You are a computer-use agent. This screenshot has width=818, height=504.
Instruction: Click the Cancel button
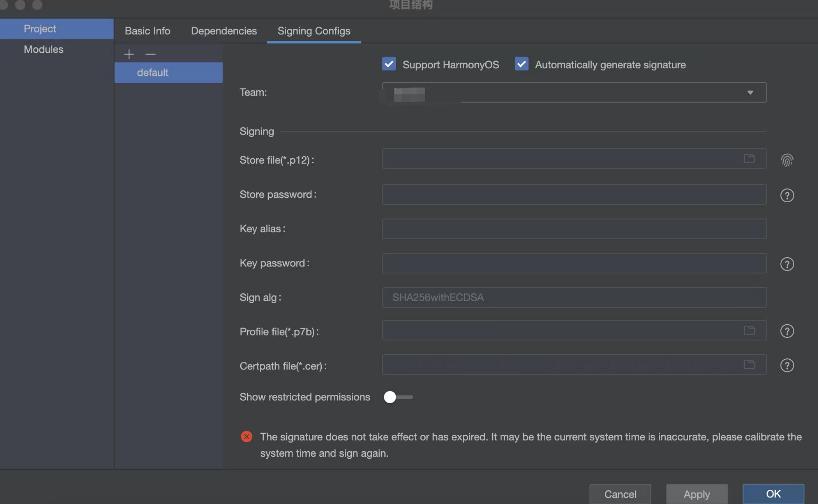click(x=620, y=494)
